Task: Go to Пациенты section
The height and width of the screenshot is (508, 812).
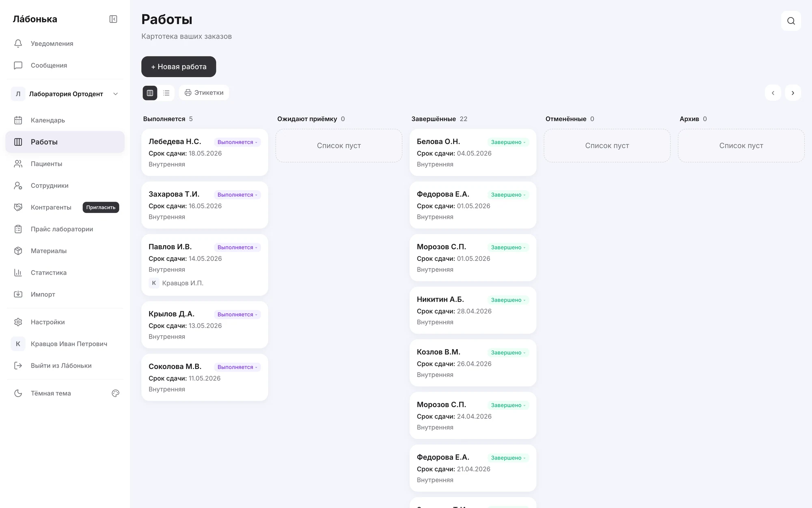Action: pos(65,164)
